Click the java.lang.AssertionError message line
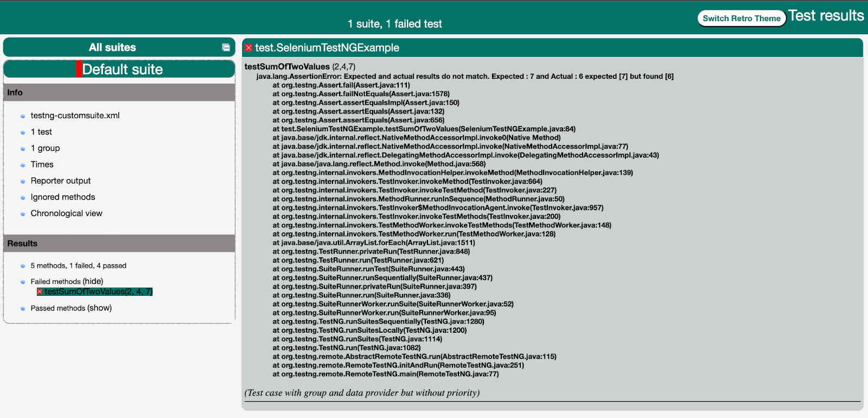The height and width of the screenshot is (418, 868). [x=465, y=77]
